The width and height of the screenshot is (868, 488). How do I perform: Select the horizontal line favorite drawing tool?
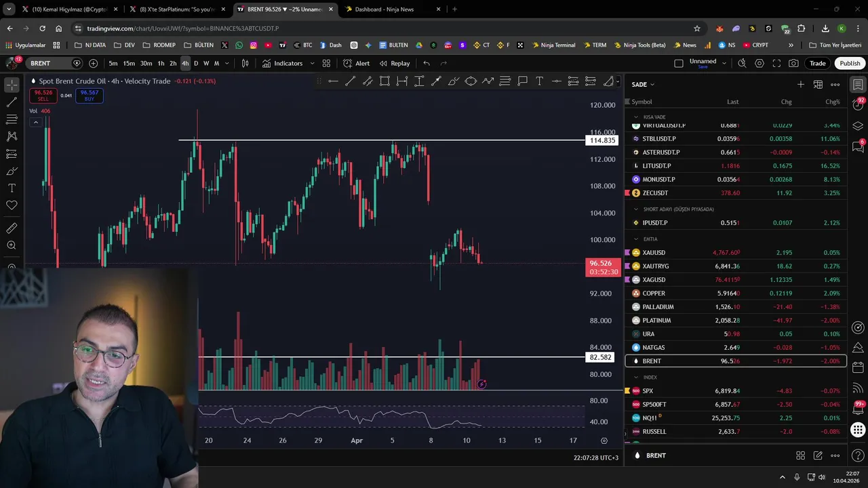pyautogui.click(x=333, y=81)
